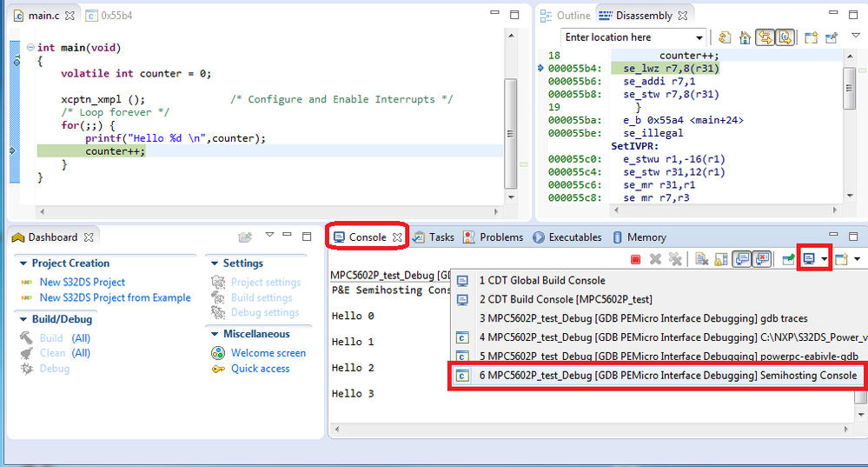Viewport: 868px width, 467px height.
Task: Open Display Selected Console dropdown arrow
Action: (x=825, y=259)
